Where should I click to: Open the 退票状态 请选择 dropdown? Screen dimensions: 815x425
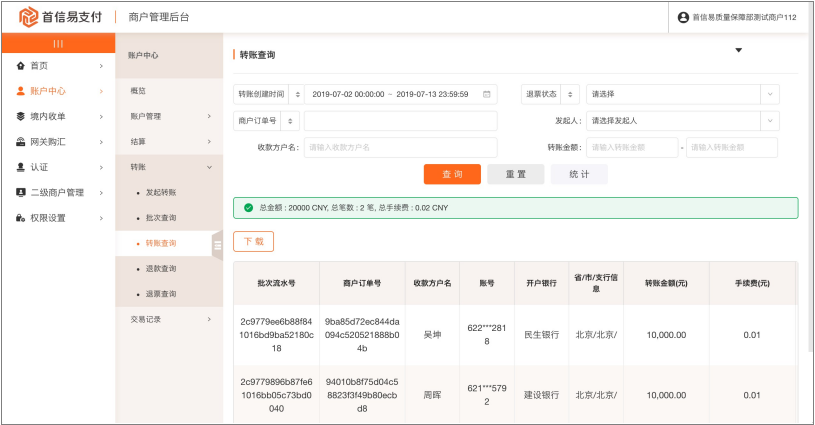683,94
